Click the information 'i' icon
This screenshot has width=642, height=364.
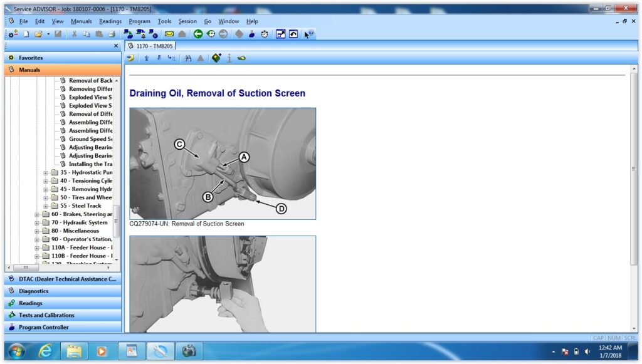click(229, 58)
